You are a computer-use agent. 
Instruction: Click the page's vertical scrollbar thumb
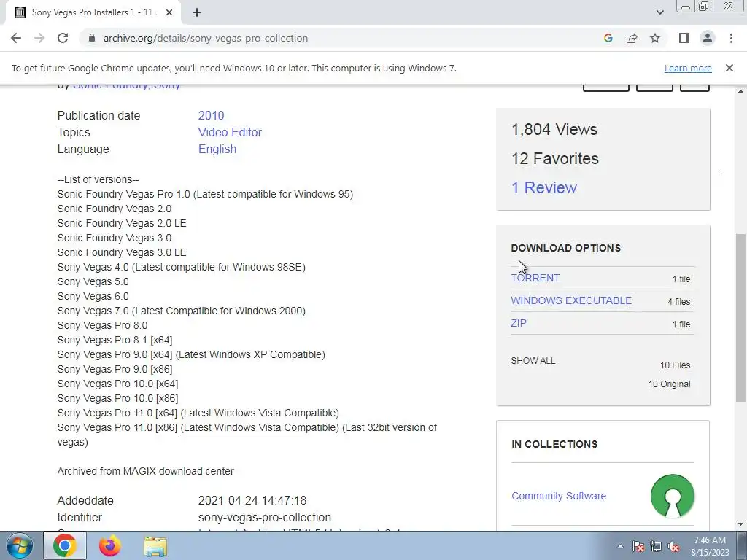[x=741, y=317]
